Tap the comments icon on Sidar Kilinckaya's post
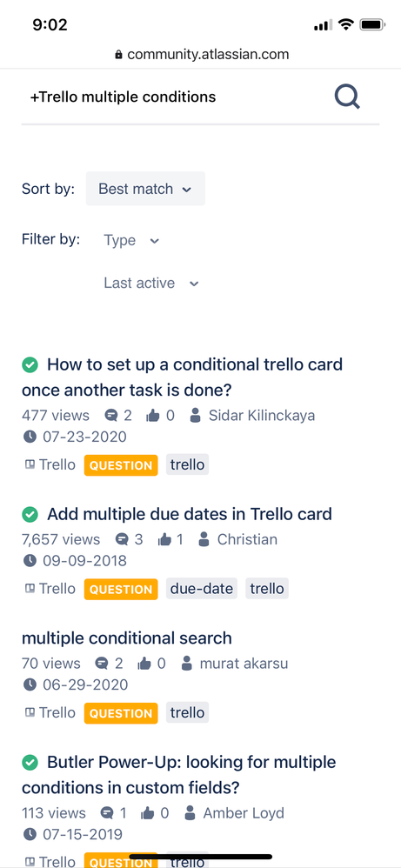 tap(112, 416)
